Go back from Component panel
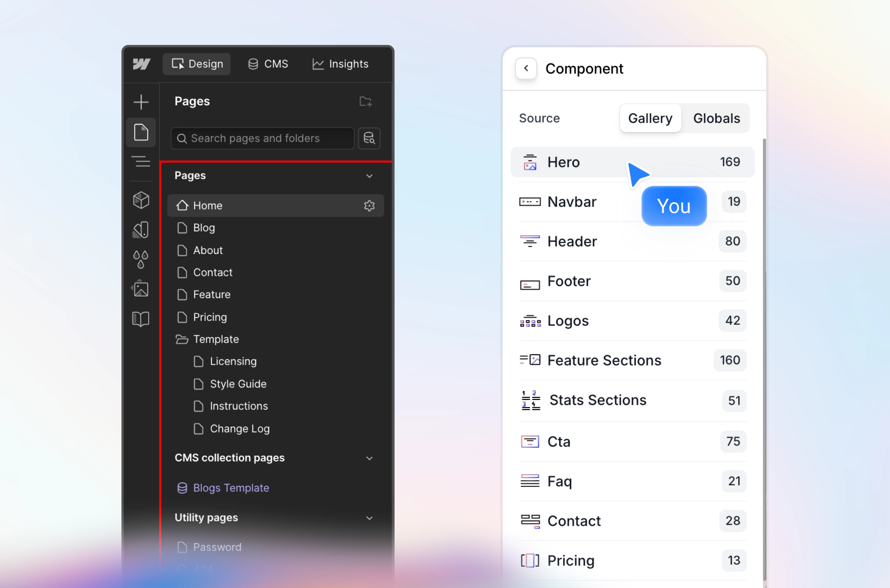Image resolution: width=890 pixels, height=588 pixels. point(526,68)
